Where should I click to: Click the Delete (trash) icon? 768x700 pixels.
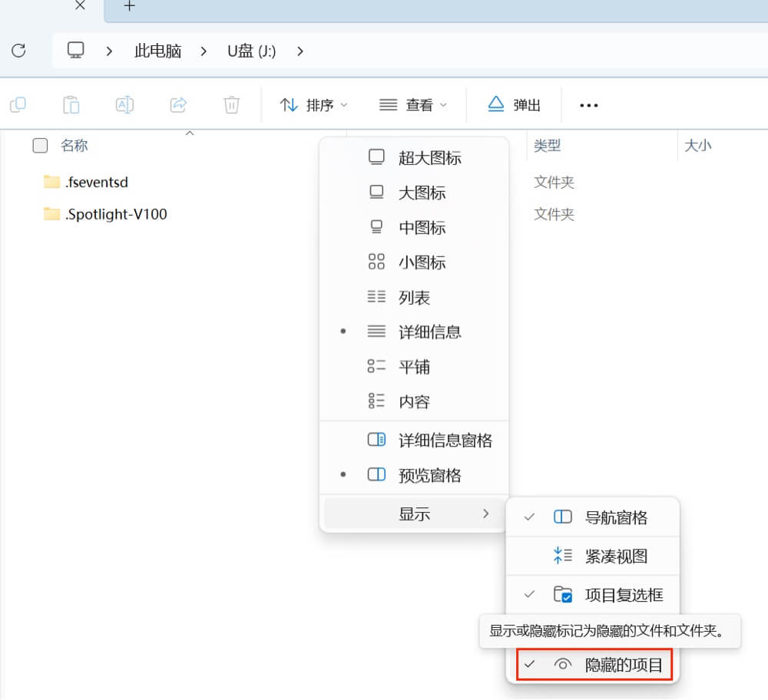[230, 104]
